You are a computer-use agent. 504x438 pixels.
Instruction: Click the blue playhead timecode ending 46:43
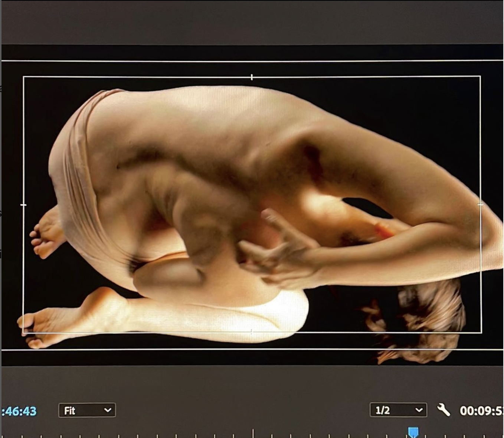pyautogui.click(x=19, y=411)
